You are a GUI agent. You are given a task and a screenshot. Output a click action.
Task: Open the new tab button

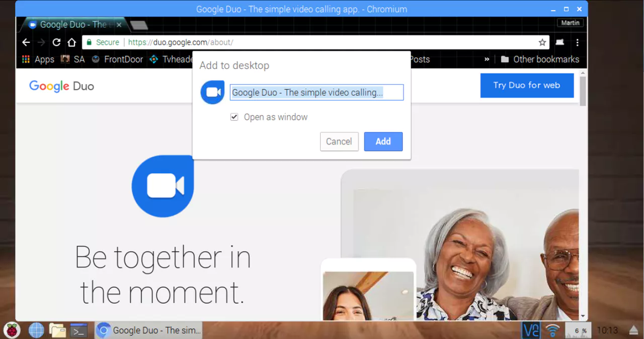138,25
